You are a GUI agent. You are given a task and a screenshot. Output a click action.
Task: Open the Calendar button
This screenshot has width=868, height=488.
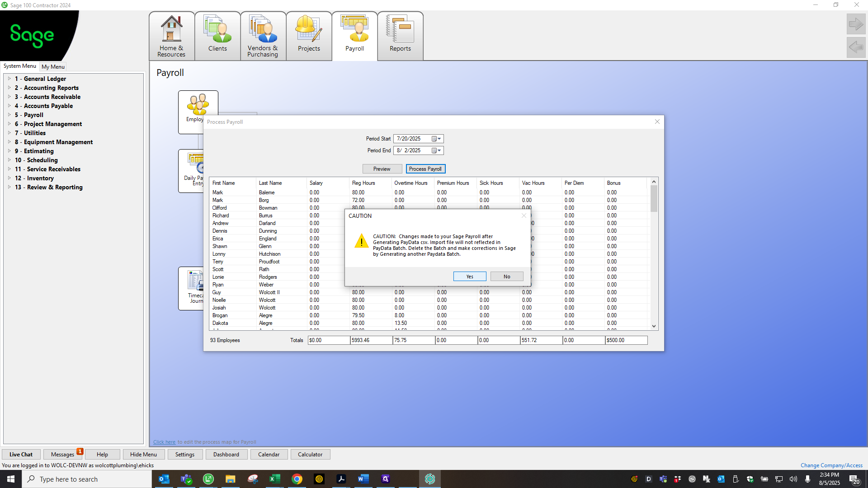(269, 455)
